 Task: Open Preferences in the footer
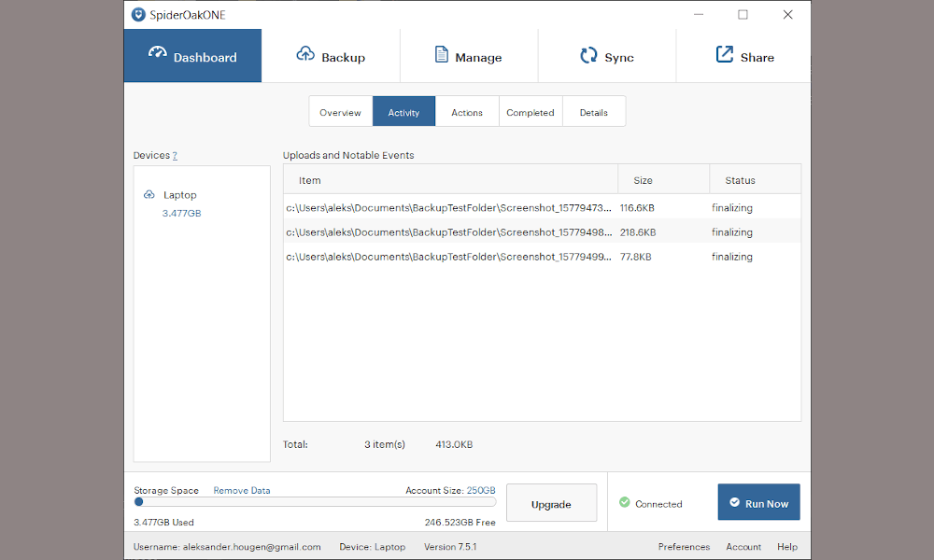coord(684,546)
